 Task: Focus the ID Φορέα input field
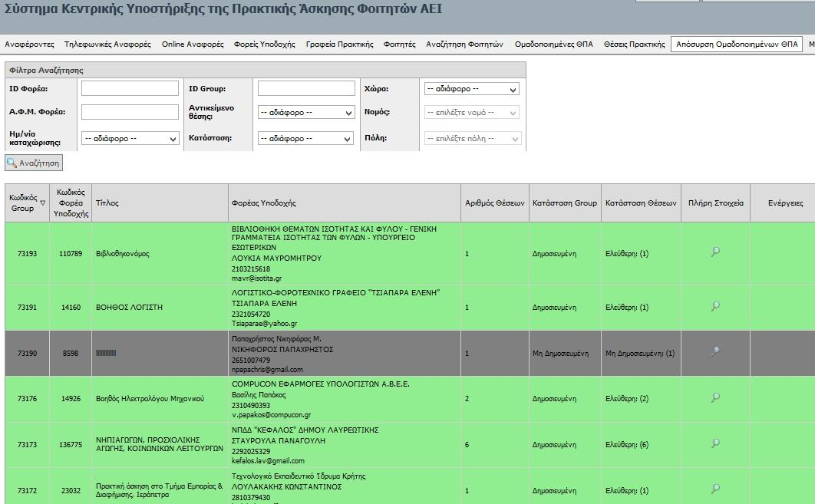click(130, 88)
